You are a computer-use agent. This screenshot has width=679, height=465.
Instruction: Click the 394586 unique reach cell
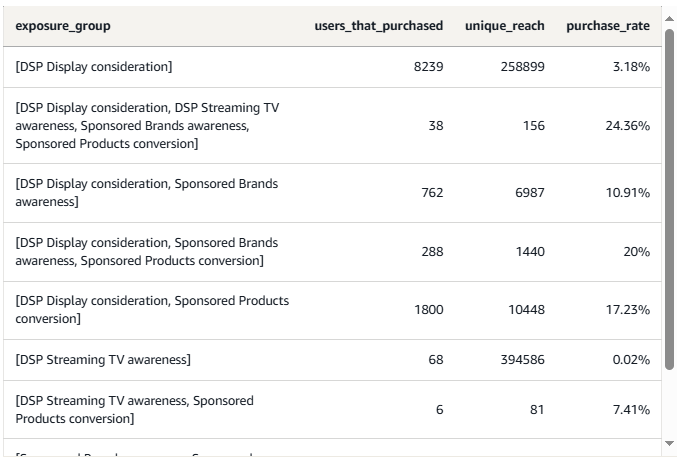click(522, 359)
